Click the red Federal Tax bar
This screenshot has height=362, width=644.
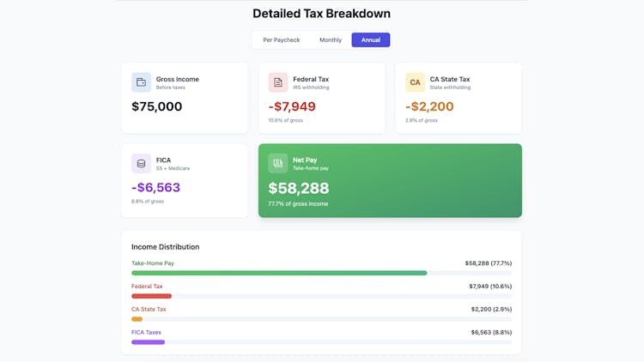[x=151, y=296]
